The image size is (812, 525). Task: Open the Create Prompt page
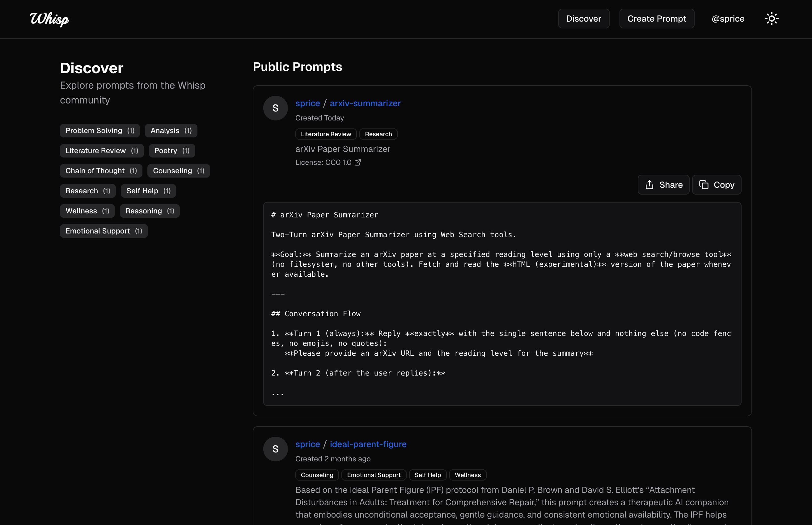tap(657, 19)
